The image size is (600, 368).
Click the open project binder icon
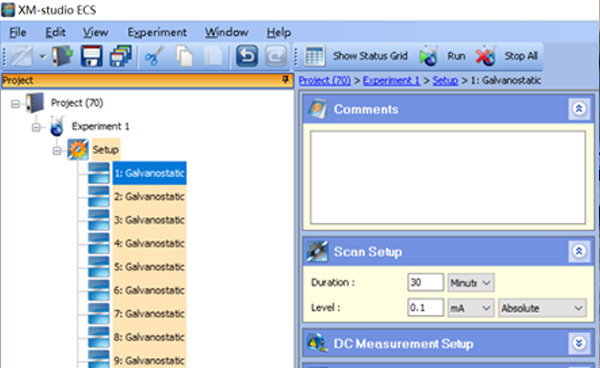click(x=62, y=56)
